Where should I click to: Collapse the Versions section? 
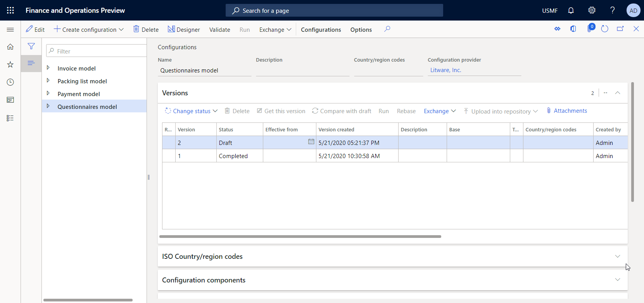click(x=618, y=93)
